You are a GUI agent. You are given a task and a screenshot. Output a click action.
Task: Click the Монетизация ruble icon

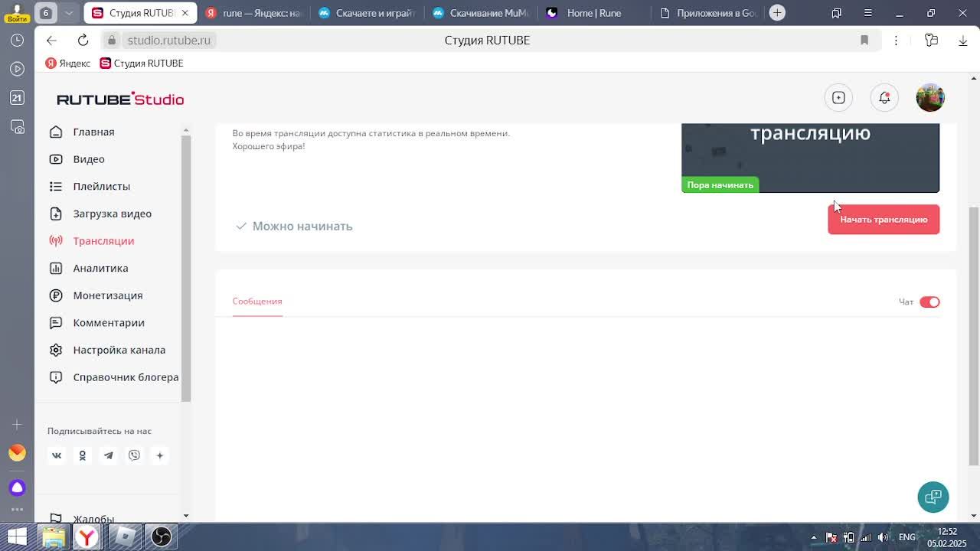56,295
